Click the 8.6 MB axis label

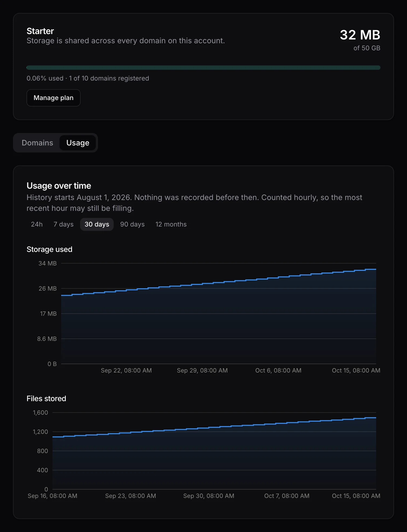[x=47, y=339]
